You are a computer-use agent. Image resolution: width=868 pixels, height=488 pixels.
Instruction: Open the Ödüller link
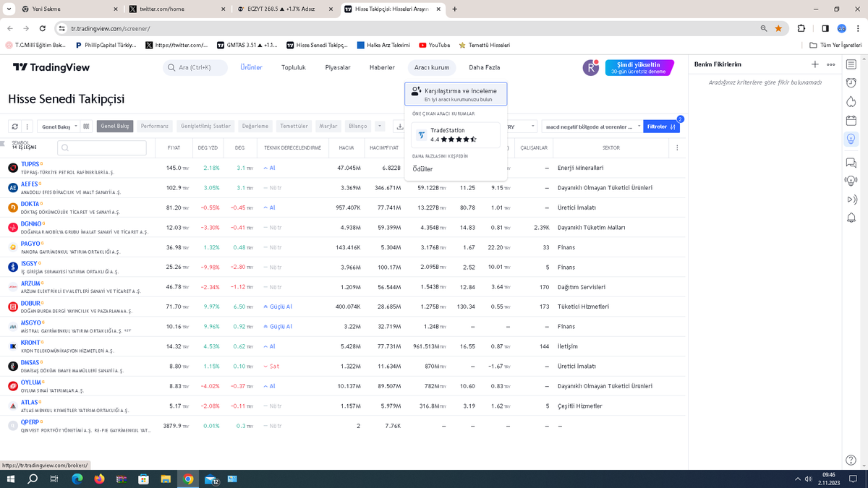[x=422, y=168]
